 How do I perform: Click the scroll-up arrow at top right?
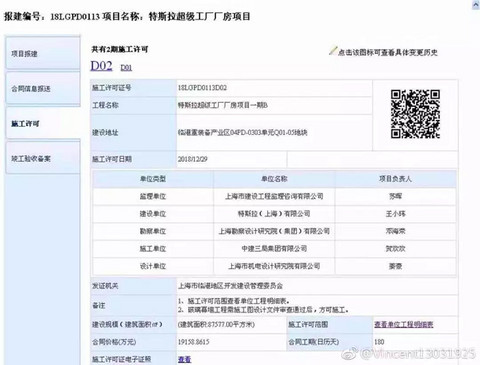(x=476, y=5)
